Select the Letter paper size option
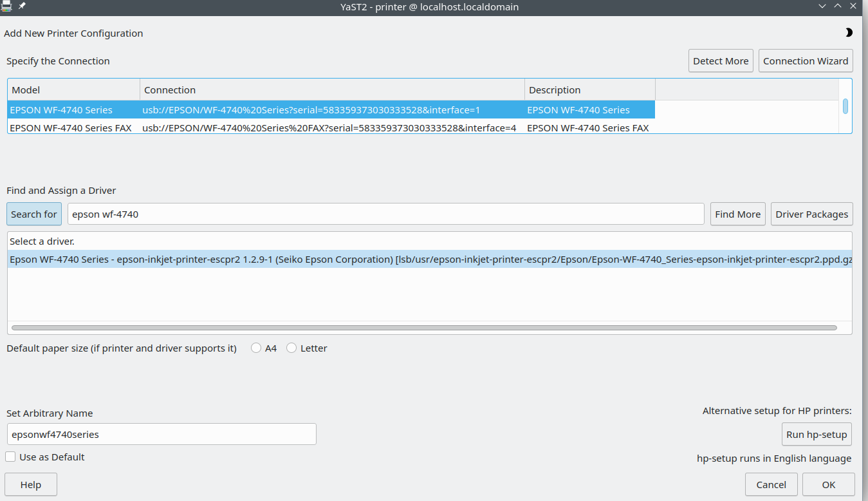 coord(292,348)
